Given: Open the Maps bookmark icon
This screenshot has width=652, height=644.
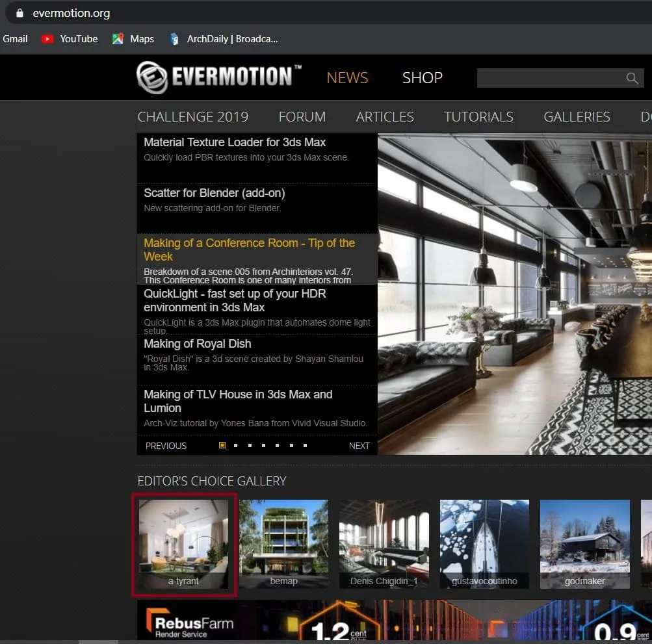Looking at the screenshot, I should coord(118,39).
